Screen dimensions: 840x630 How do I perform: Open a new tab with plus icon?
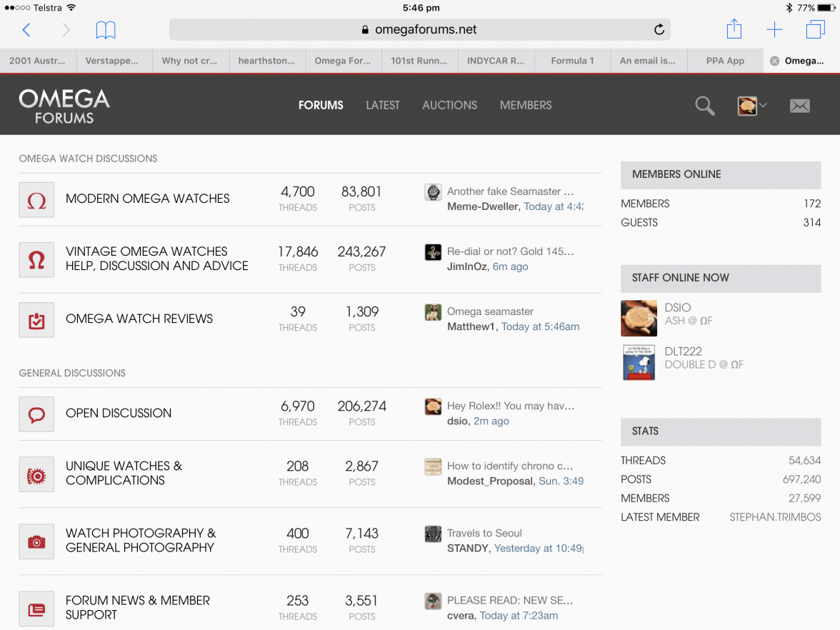pyautogui.click(x=774, y=29)
